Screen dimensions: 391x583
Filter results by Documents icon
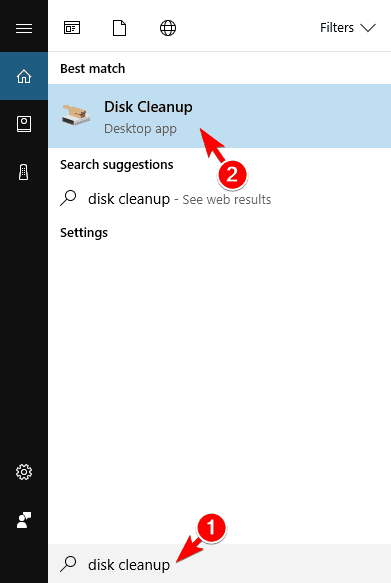(x=119, y=28)
